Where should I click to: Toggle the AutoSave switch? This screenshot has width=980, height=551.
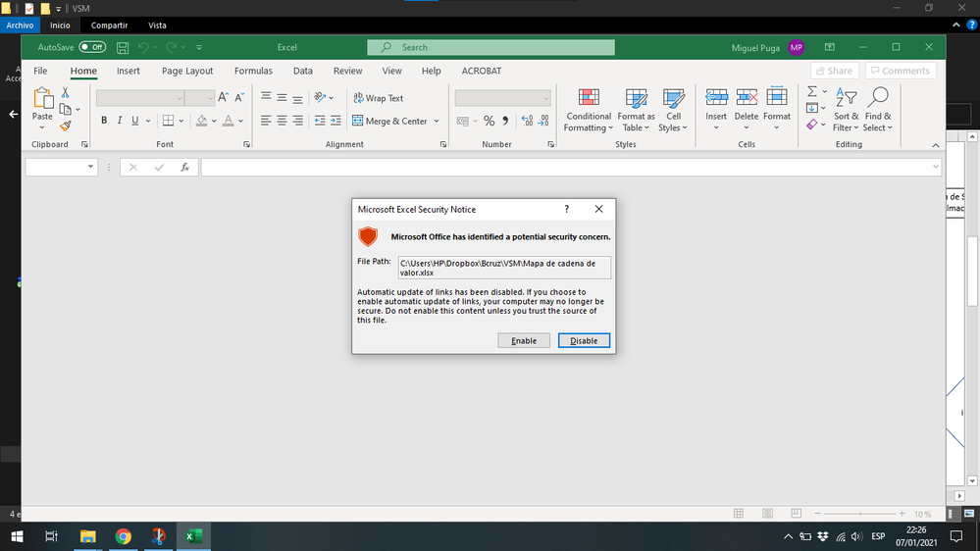[x=92, y=47]
